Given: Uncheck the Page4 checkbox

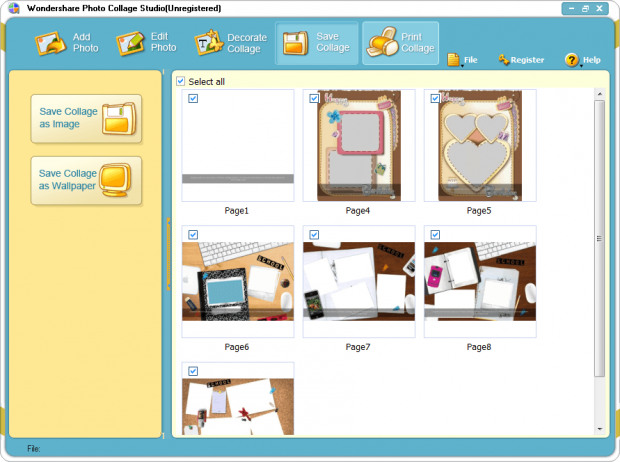Looking at the screenshot, I should [314, 98].
